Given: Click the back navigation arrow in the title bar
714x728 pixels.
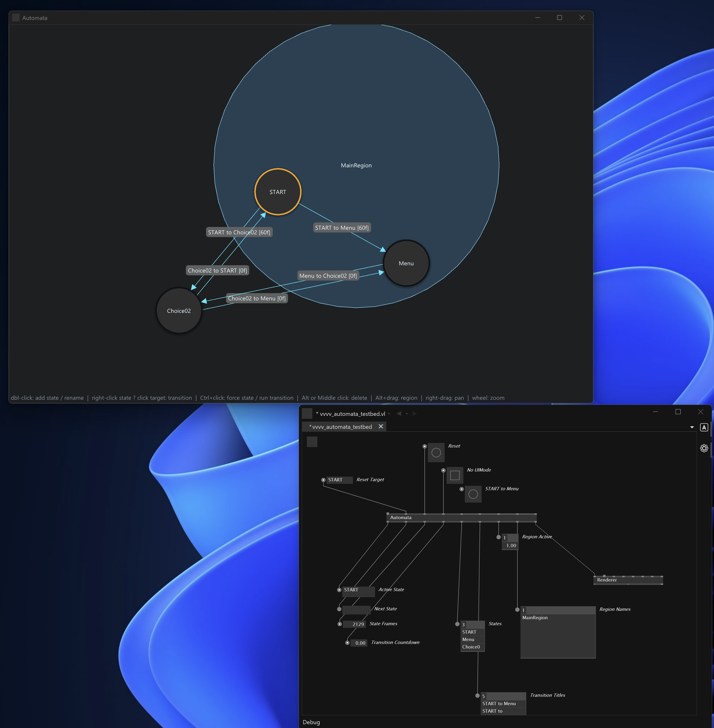Looking at the screenshot, I should click(x=399, y=413).
